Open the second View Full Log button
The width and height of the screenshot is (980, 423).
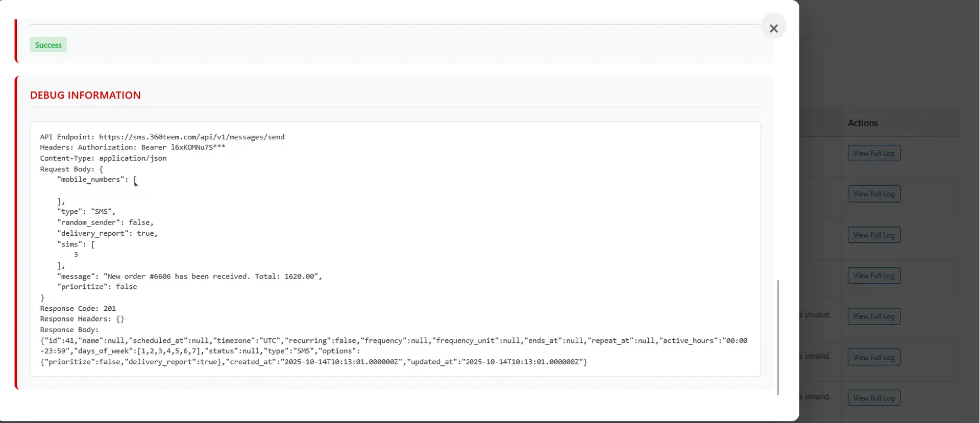[874, 194]
